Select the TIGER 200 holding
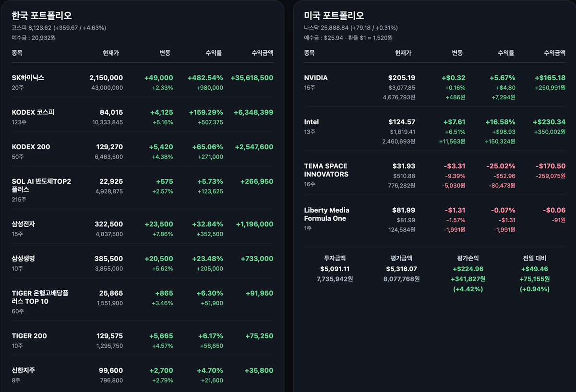The width and height of the screenshot is (576, 392). point(143,341)
